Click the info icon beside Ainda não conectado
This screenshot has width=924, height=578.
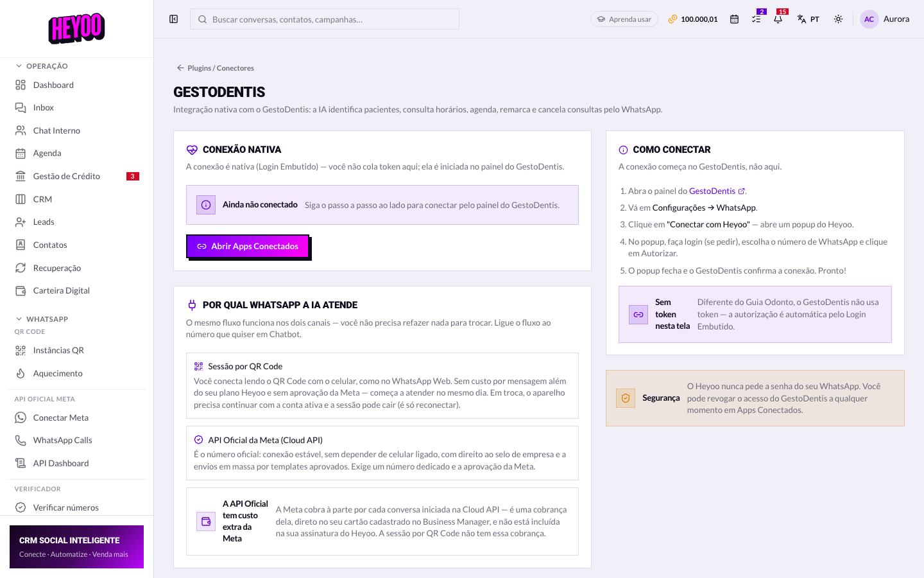[x=206, y=205]
